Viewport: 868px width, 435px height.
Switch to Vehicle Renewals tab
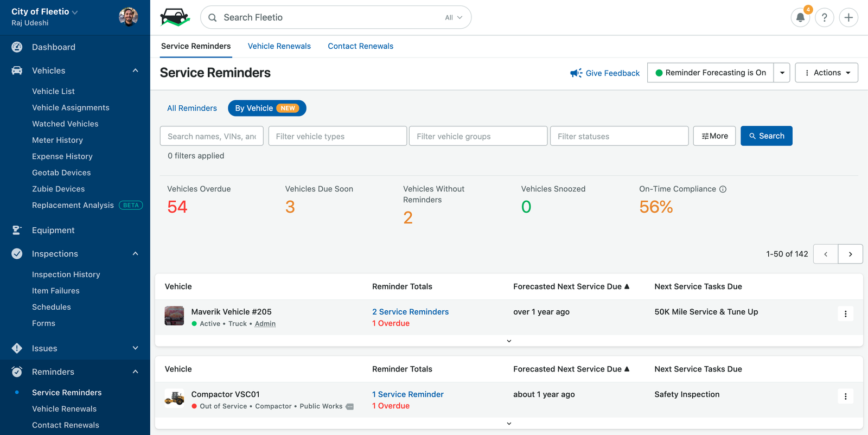tap(279, 46)
